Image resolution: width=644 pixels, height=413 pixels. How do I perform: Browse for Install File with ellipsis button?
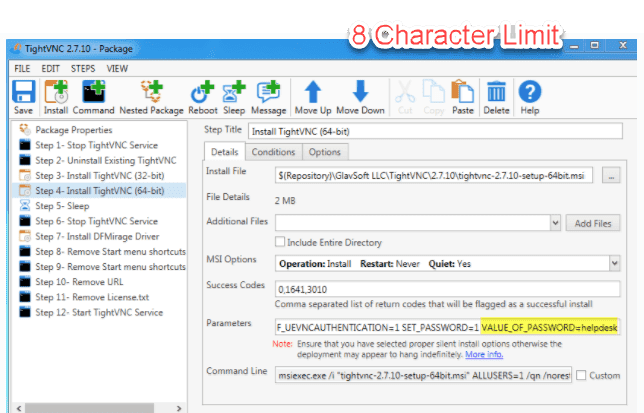click(x=611, y=176)
